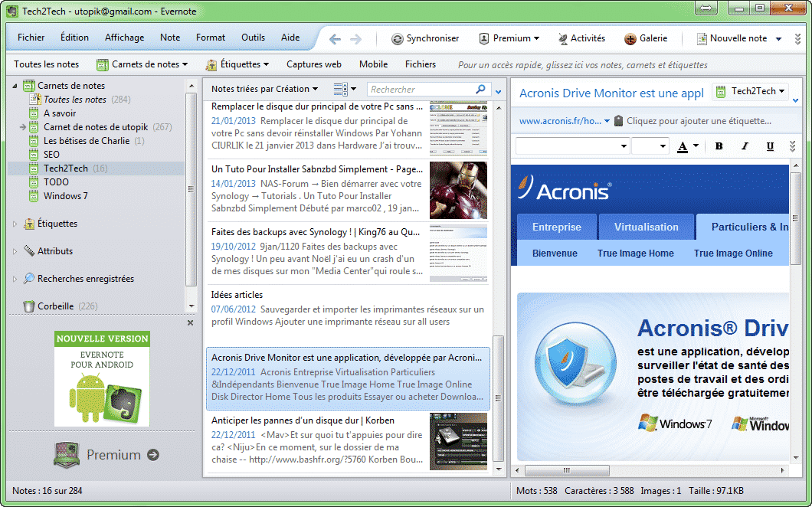This screenshot has width=812, height=507.
Task: Click the Attributs icon in sidebar
Action: pos(29,251)
